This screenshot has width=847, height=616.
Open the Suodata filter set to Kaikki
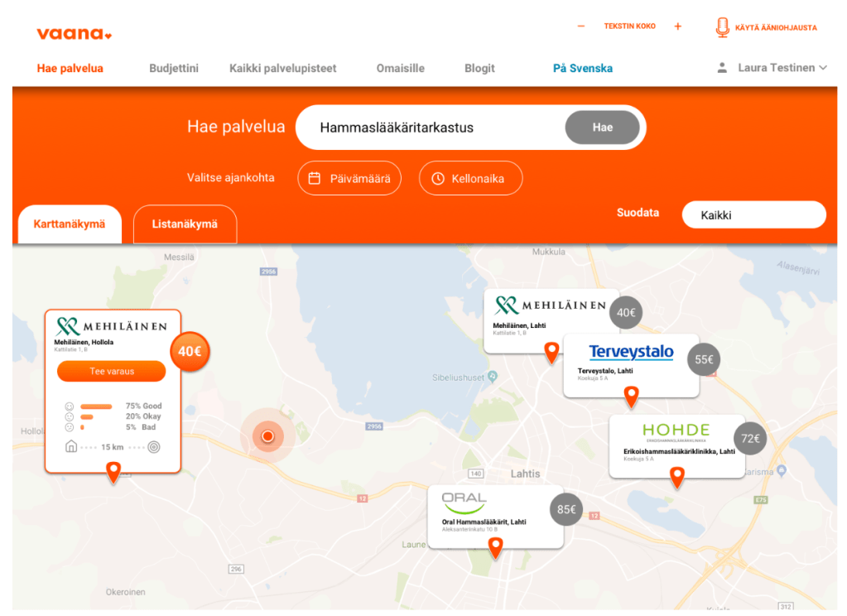pyautogui.click(x=754, y=215)
